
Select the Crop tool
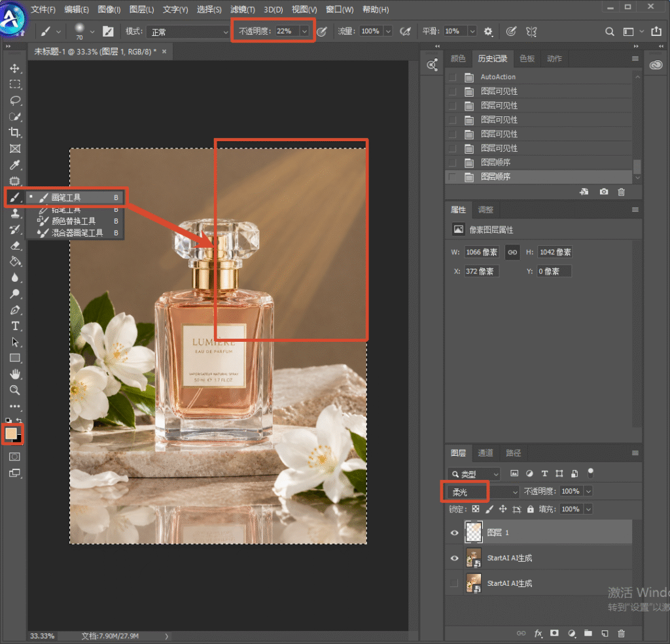pos(15,133)
